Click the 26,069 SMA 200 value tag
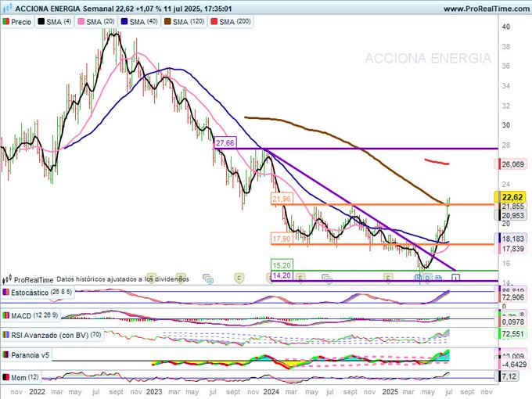 [x=512, y=164]
